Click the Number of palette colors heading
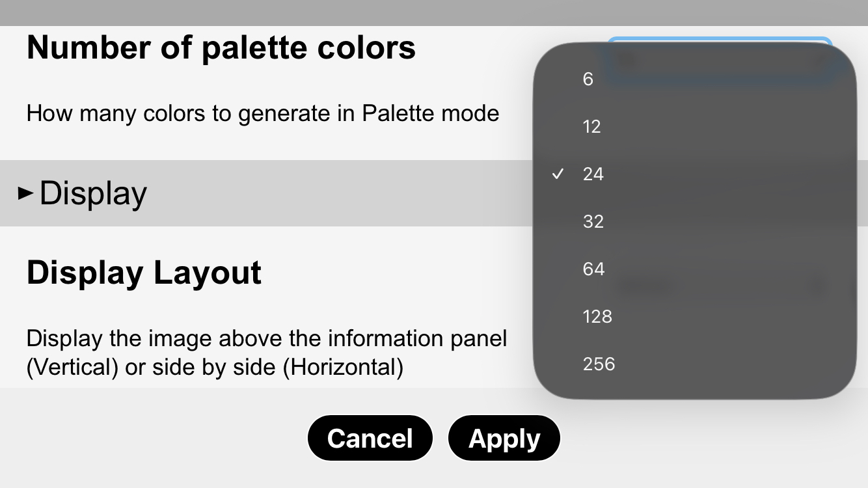This screenshot has height=488, width=868. click(221, 47)
